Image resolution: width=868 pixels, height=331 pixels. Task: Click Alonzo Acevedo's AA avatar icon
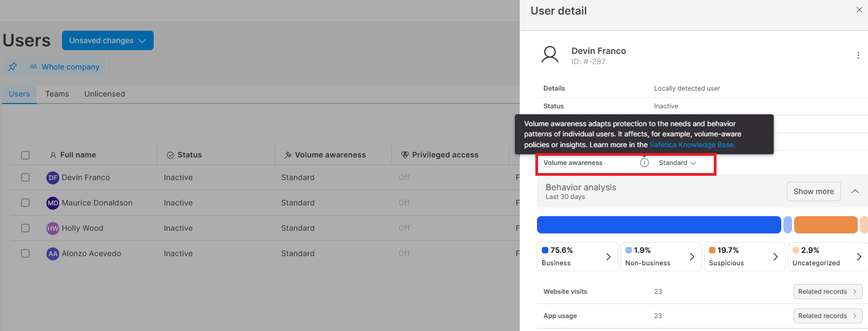pos(53,253)
